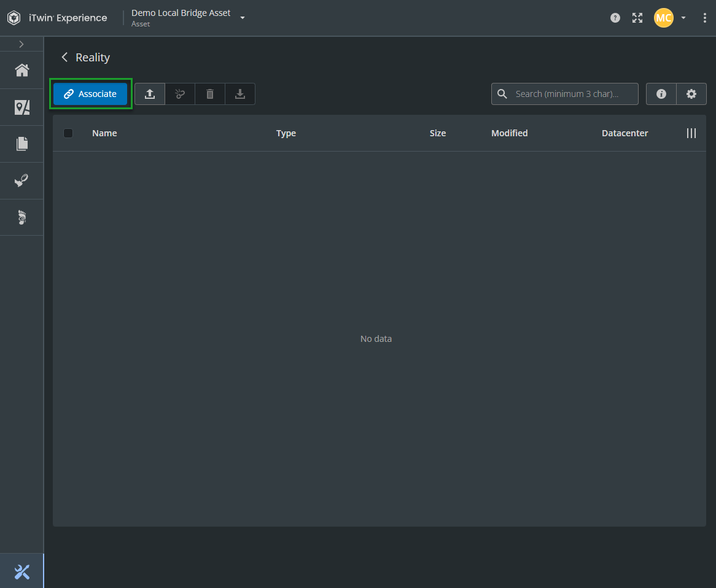Click the upload icon in the toolbar
Viewport: 716px width, 588px height.
[x=150, y=93]
